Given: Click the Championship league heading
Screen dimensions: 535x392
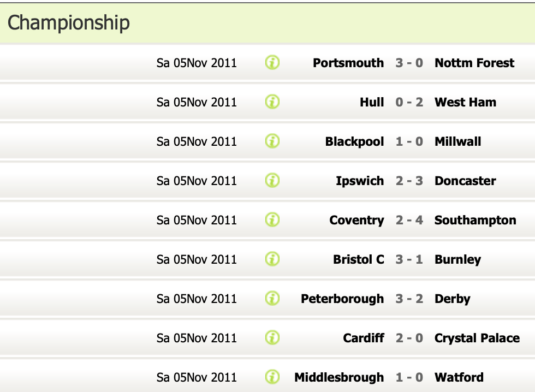Looking at the screenshot, I should pyautogui.click(x=69, y=23).
